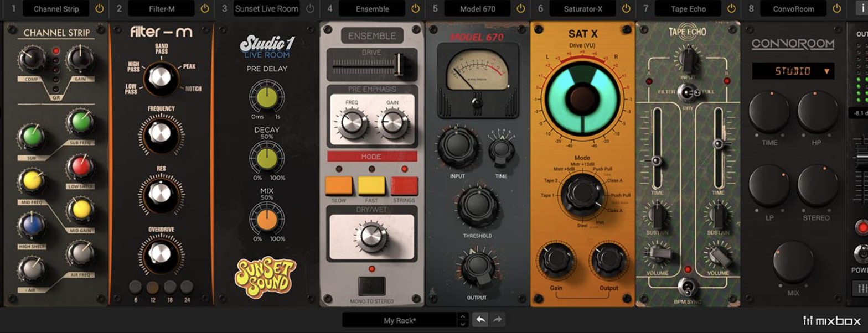Open slot 7 Tape Echo processor selector
868x333 pixels.
[688, 9]
